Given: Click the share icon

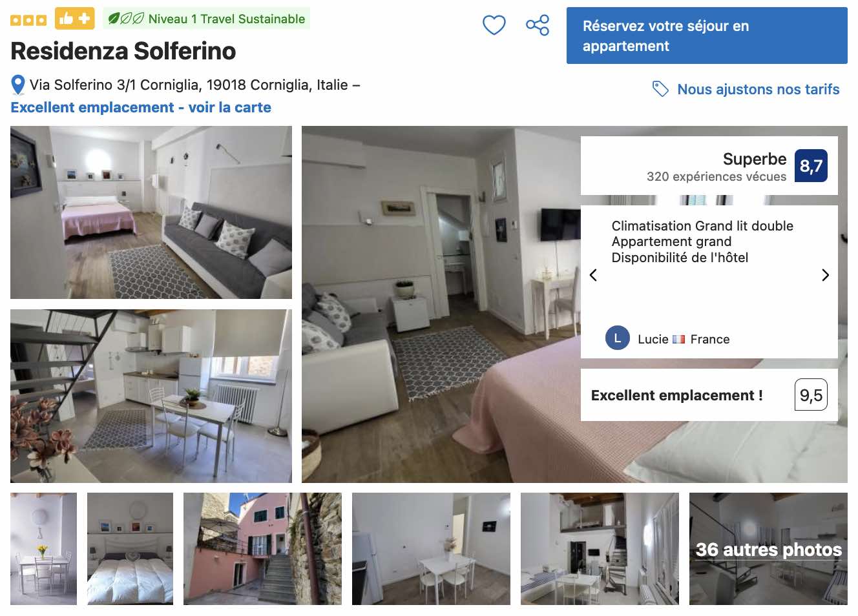Looking at the screenshot, I should click(538, 25).
